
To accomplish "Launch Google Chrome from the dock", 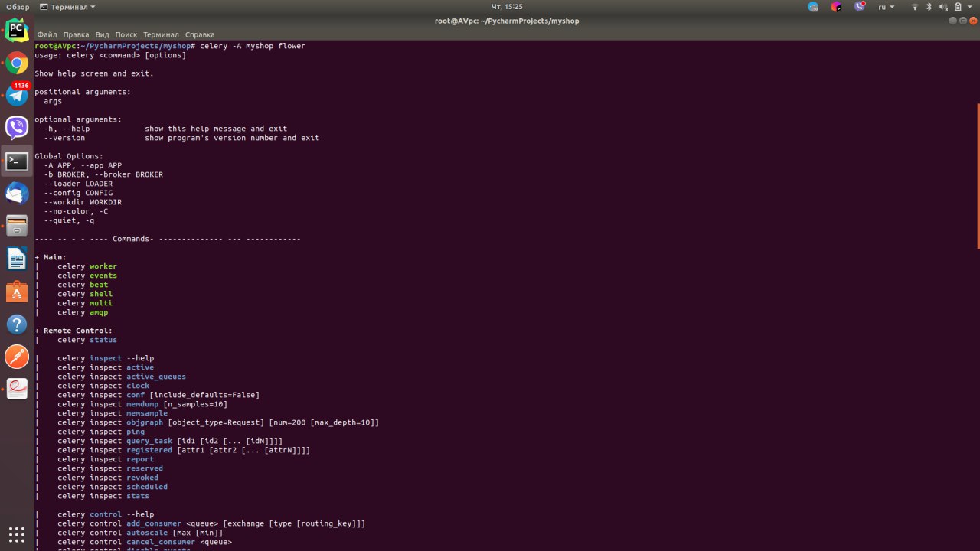I will pyautogui.click(x=17, y=64).
